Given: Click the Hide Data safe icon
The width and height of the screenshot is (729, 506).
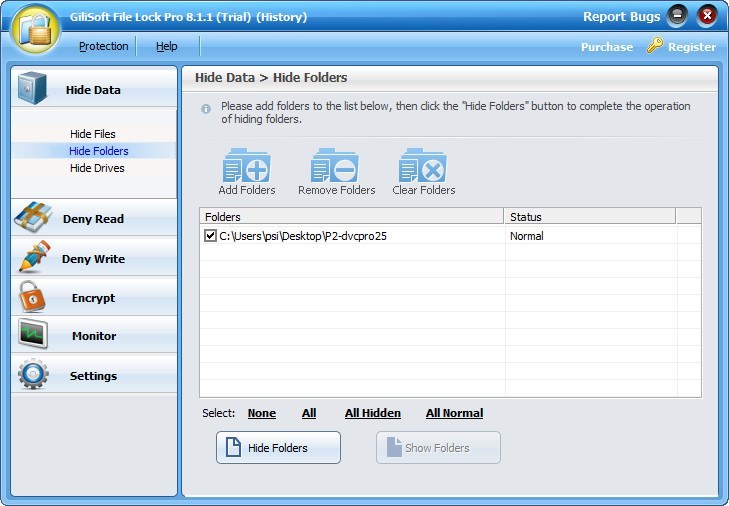Looking at the screenshot, I should 32,87.
